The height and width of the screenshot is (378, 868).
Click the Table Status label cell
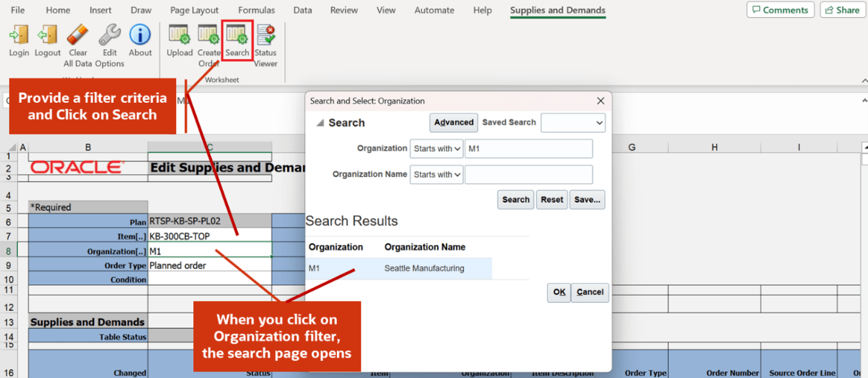coord(88,336)
